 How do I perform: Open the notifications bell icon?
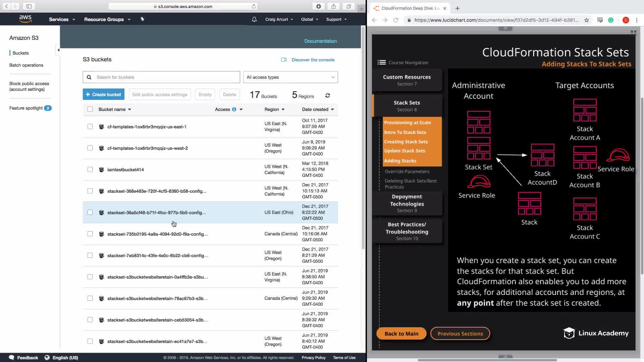(x=254, y=19)
